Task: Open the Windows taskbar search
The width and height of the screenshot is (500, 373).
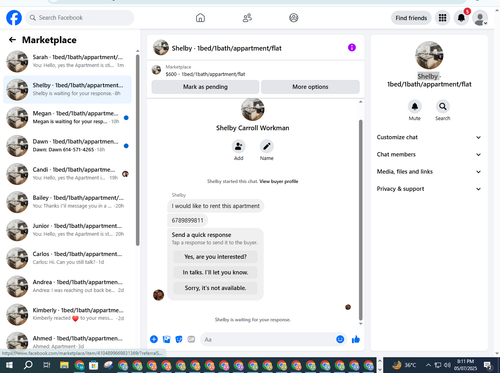Action: point(28,365)
